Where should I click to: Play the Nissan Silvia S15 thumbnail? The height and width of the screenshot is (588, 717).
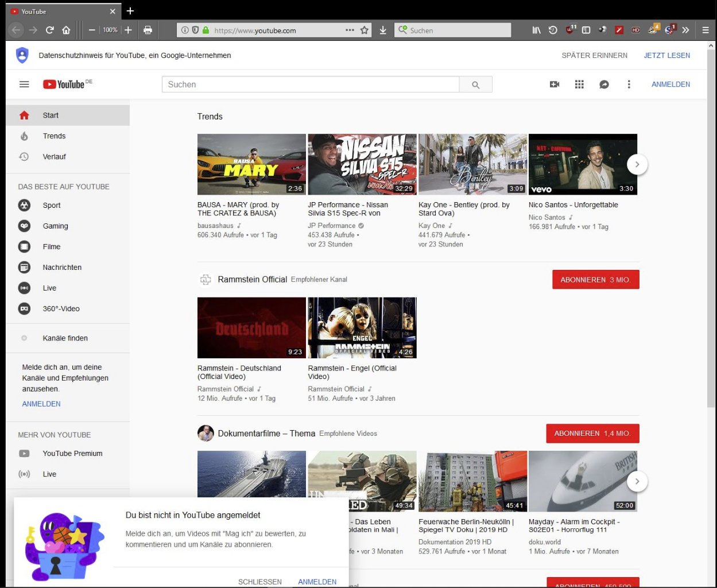(x=362, y=164)
